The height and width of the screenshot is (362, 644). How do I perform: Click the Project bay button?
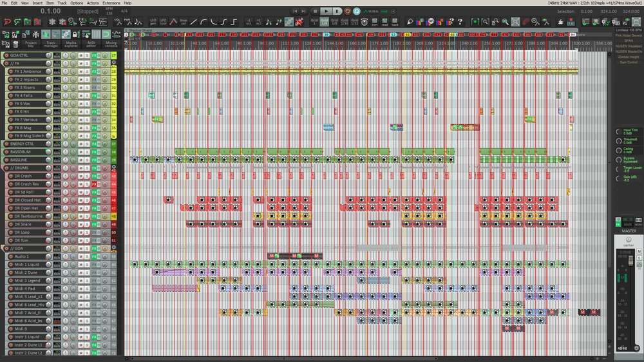tap(31, 44)
